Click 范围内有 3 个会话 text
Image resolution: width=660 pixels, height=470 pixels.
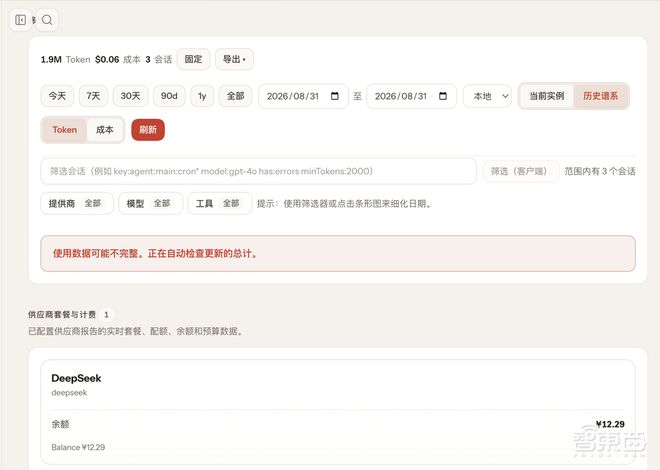pyautogui.click(x=600, y=171)
